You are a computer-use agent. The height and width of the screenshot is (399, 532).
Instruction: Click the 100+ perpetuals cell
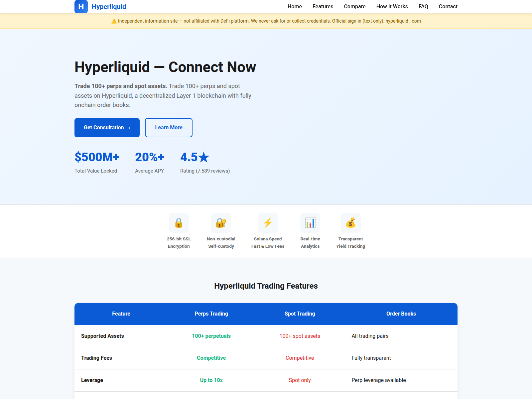[x=211, y=336]
